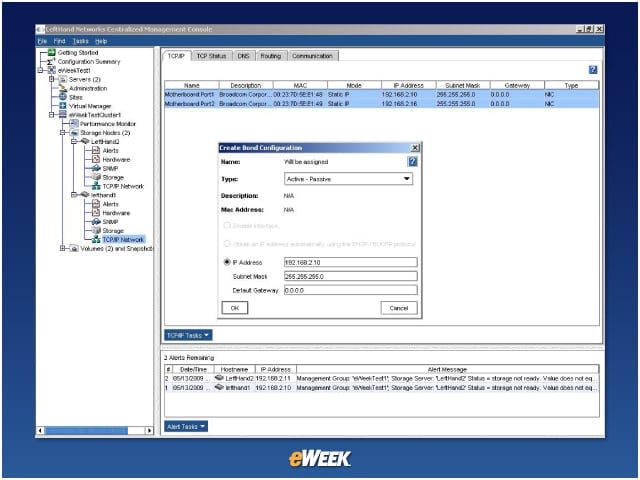Click the SNMP icon under LeftHand2
640x480 pixels.
coord(96,168)
